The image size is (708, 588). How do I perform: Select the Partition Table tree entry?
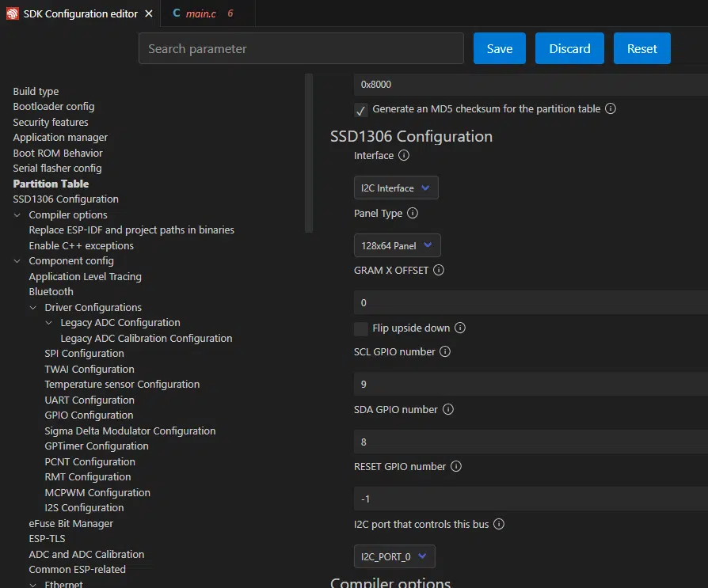[51, 184]
